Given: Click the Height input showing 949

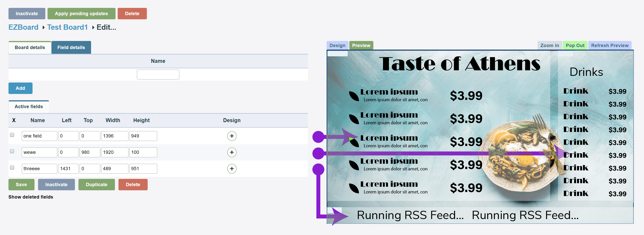Looking at the screenshot, I should tap(143, 136).
